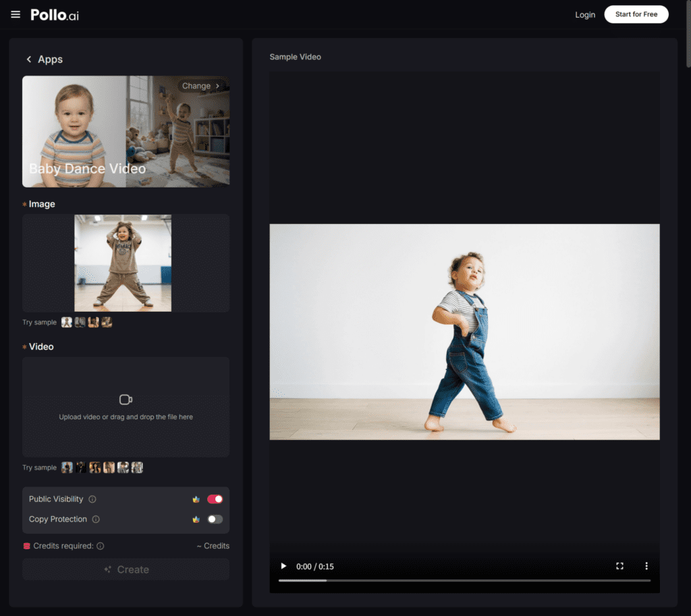Image resolution: width=691 pixels, height=616 pixels.
Task: Click the Create button
Action: click(126, 569)
